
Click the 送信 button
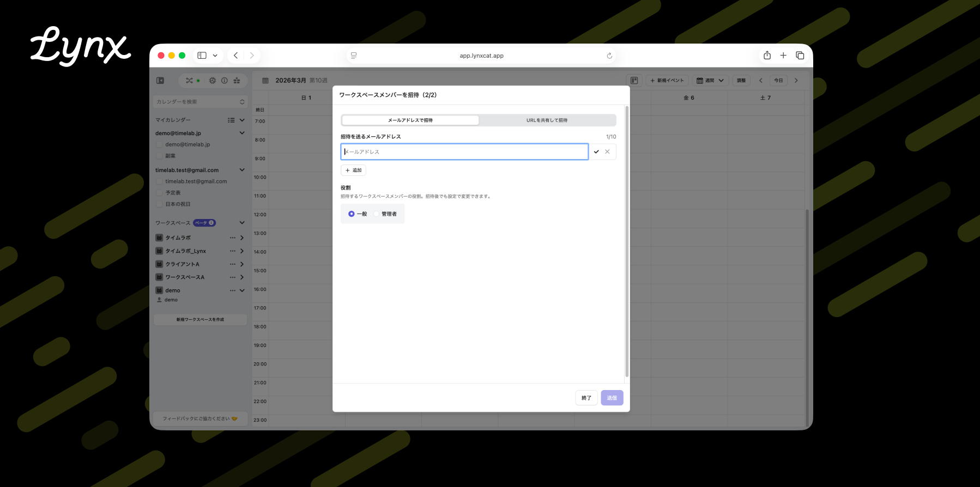tap(612, 398)
